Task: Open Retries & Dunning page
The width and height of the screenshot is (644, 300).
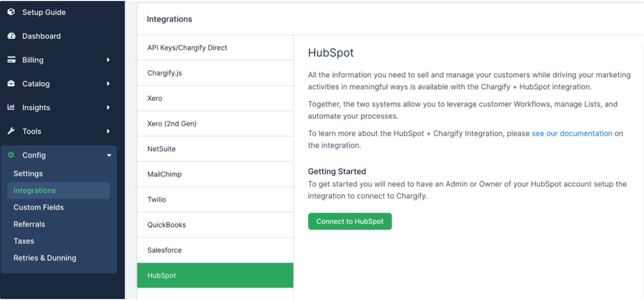Action: tap(45, 258)
